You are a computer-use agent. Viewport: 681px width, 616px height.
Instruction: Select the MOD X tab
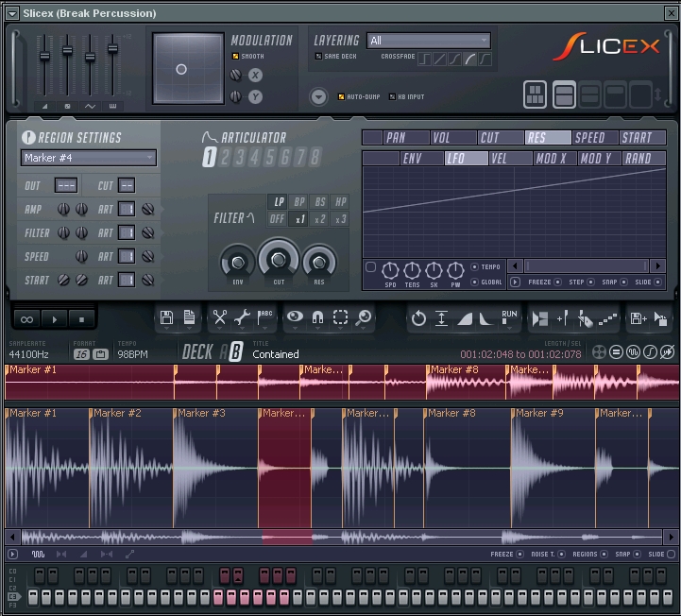(x=554, y=159)
